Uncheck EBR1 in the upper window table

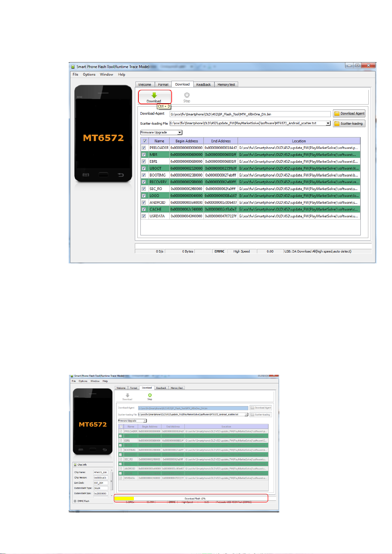tap(144, 161)
